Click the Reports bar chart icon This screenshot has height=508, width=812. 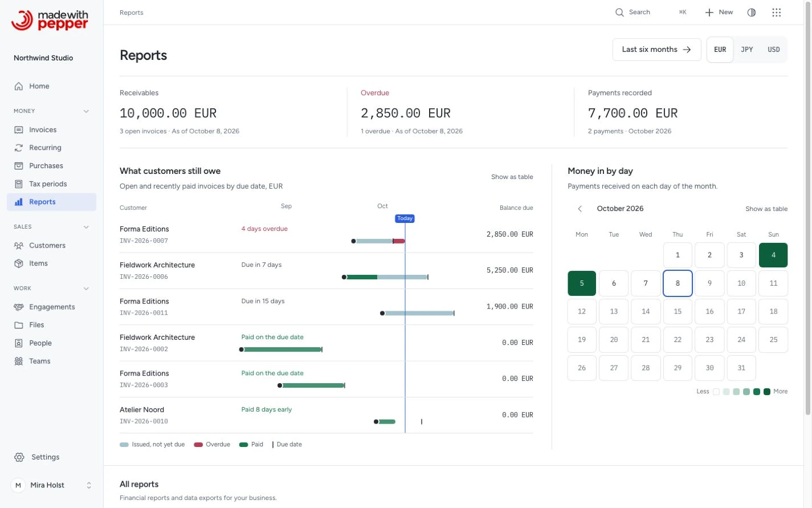point(19,202)
